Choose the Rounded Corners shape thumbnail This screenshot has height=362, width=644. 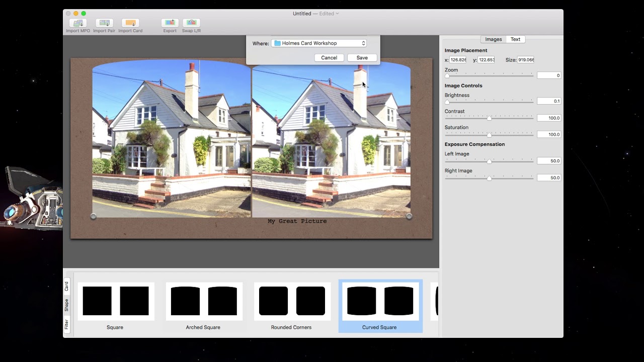click(x=292, y=301)
